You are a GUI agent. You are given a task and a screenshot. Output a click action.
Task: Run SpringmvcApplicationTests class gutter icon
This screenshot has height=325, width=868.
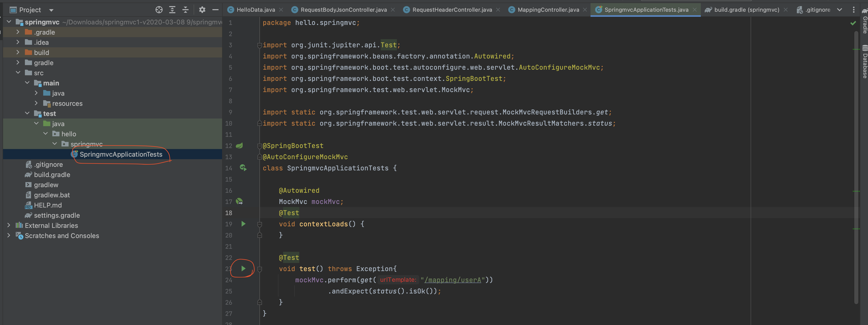[243, 168]
